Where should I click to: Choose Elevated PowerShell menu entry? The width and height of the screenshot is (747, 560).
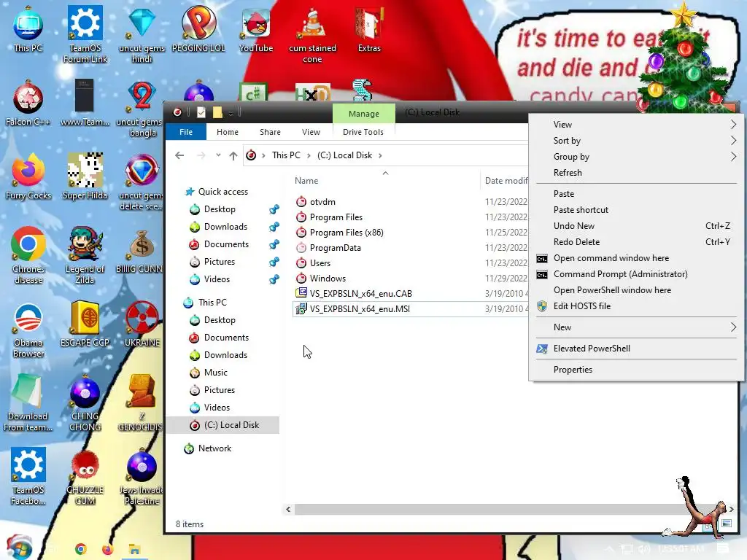point(636,349)
